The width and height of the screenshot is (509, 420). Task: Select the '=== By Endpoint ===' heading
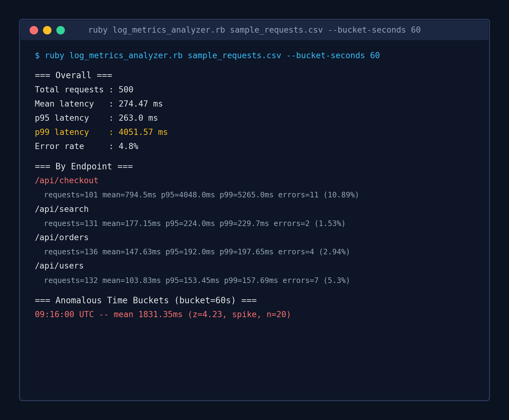pos(84,167)
